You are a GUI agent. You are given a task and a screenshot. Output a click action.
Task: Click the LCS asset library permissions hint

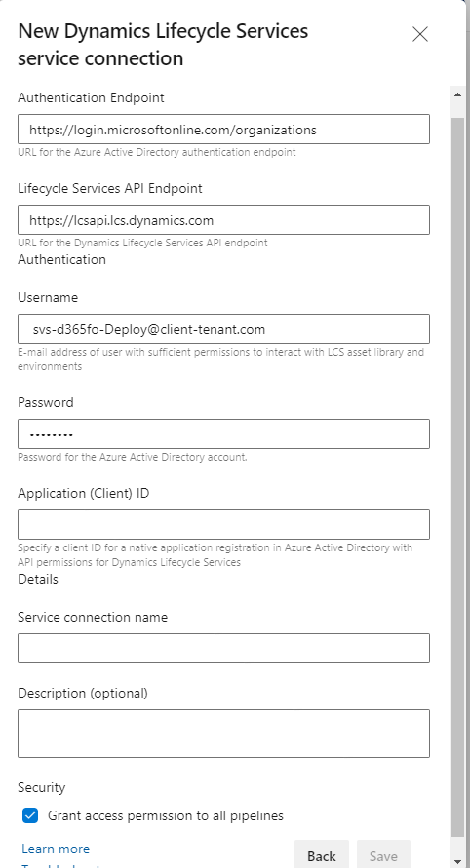click(220, 359)
